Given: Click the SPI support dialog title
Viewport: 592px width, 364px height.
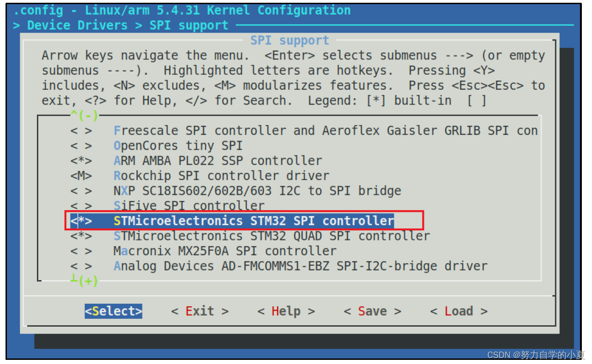Looking at the screenshot, I should 290,41.
